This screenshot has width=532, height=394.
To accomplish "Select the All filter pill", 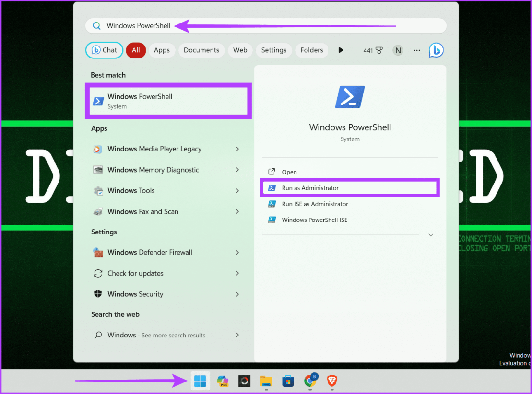I will point(136,50).
